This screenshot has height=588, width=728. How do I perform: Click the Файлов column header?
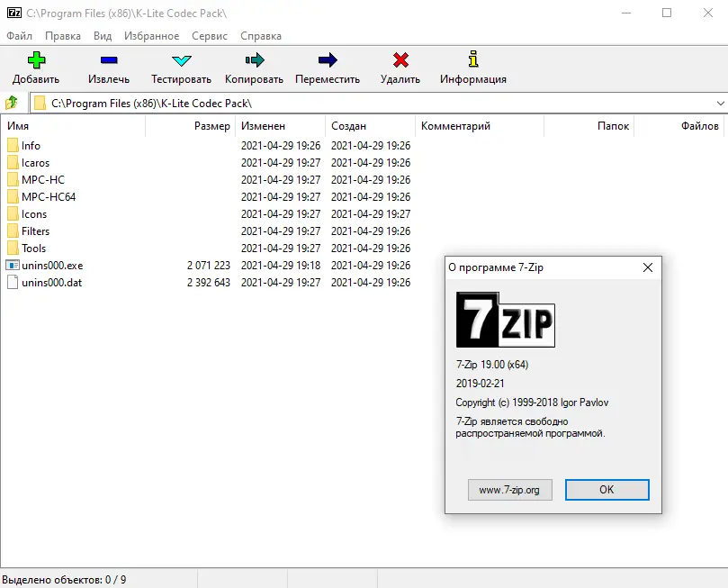[679, 126]
